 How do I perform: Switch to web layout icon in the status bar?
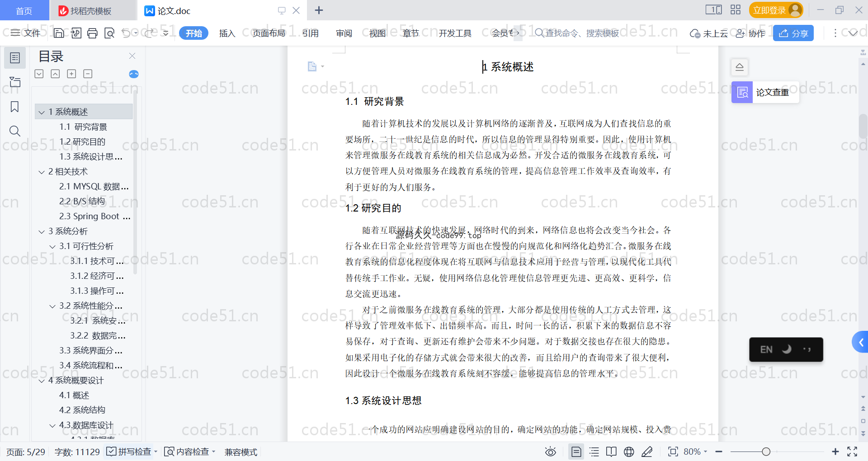coord(629,452)
